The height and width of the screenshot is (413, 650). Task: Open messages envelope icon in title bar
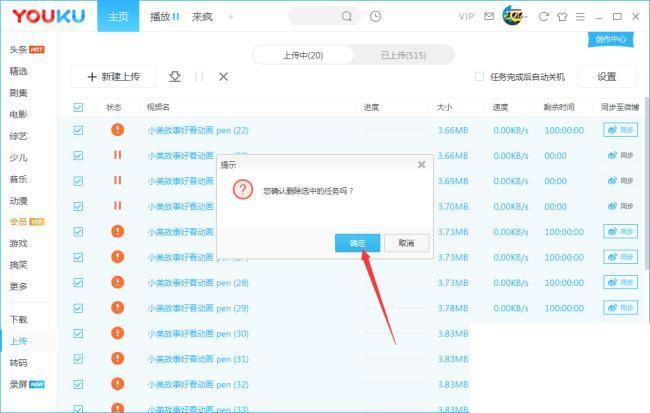[x=489, y=16]
